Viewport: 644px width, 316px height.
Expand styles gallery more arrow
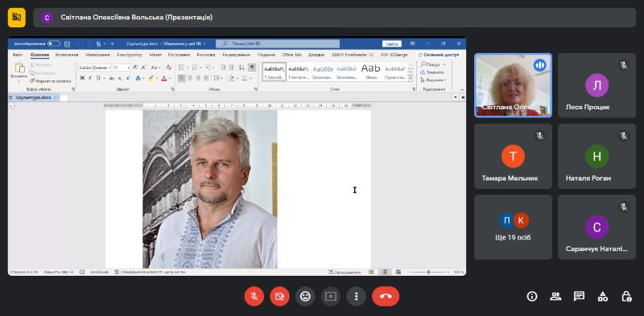(x=410, y=78)
